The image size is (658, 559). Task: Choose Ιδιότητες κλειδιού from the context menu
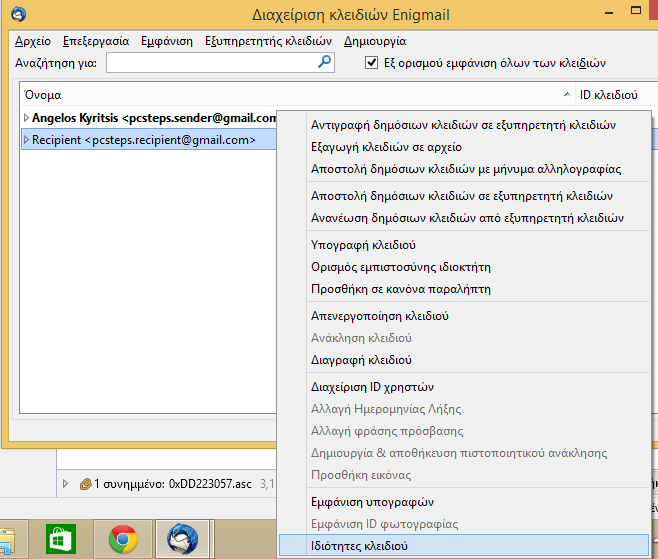(x=464, y=546)
